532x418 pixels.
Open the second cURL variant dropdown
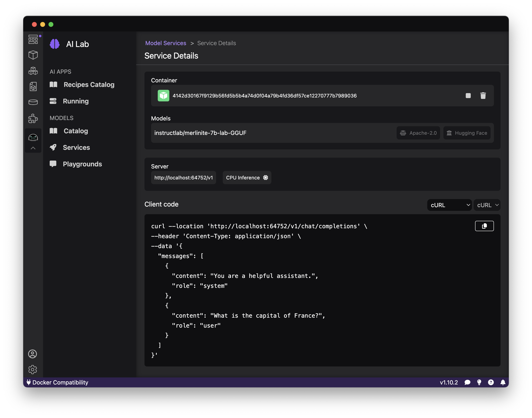pos(487,205)
